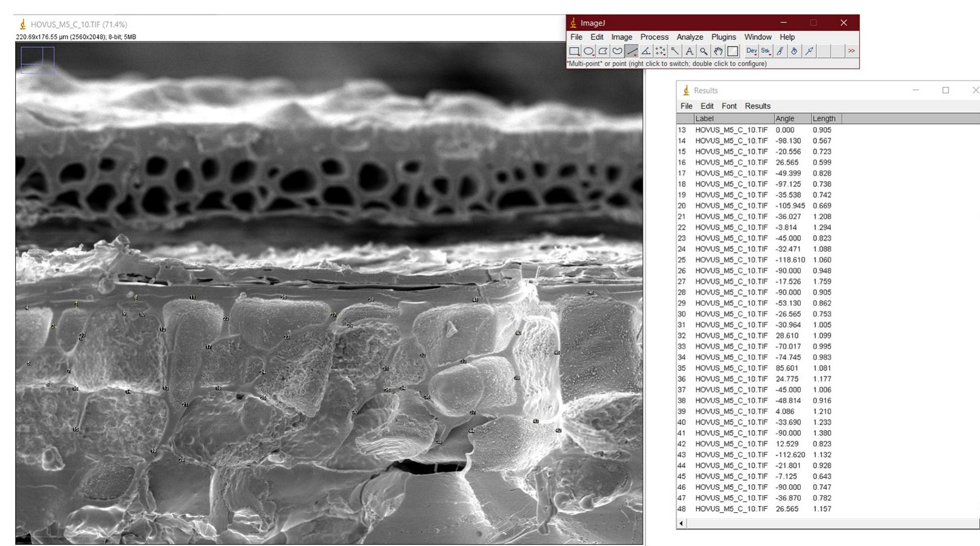Image resolution: width=980 pixels, height=546 pixels.
Task: Select the Rectangle selection tool
Action: click(x=574, y=51)
